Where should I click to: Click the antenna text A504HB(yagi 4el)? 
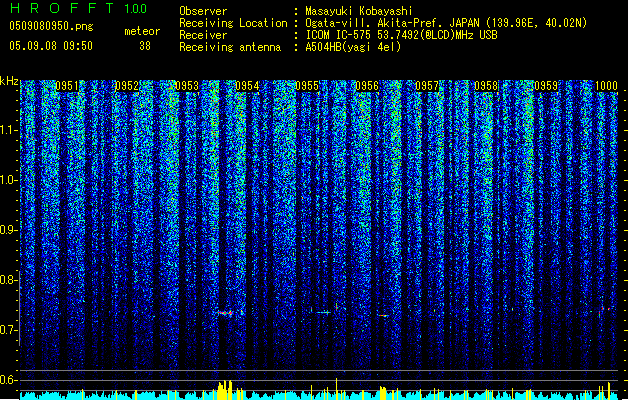click(353, 47)
